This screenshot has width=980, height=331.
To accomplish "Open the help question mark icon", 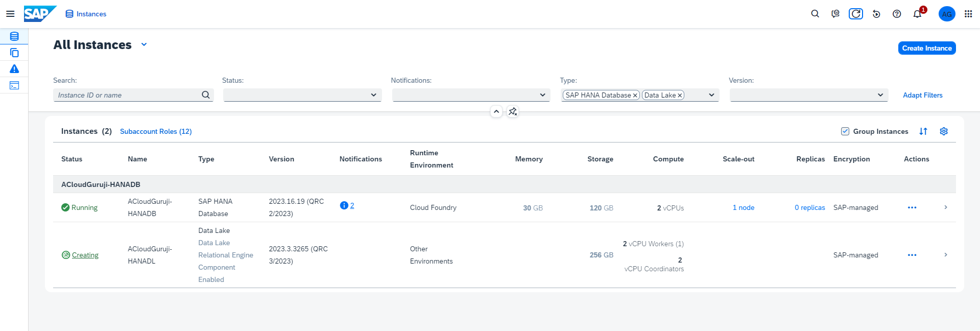I will coord(897,14).
